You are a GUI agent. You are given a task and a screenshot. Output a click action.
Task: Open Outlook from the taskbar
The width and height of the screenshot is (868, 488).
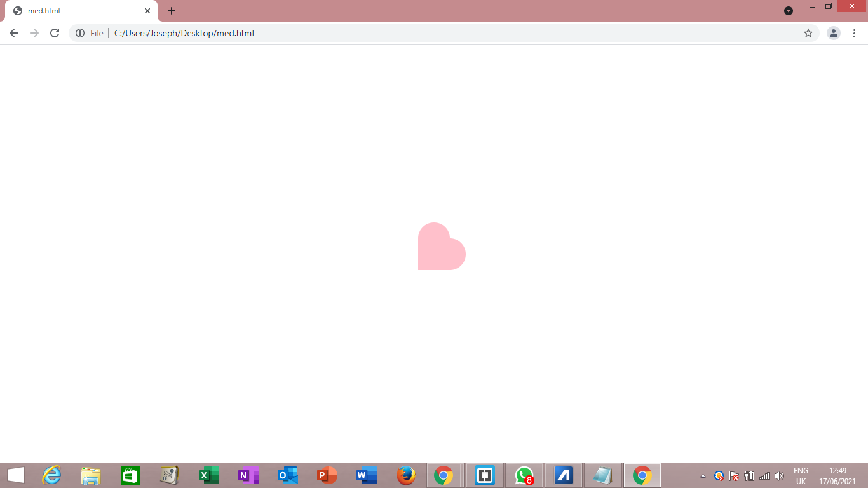pyautogui.click(x=287, y=475)
